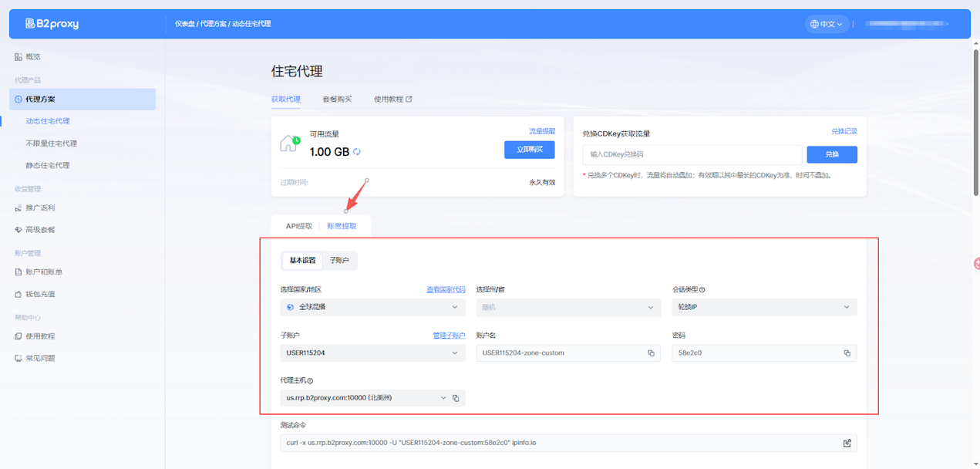Image resolution: width=980 pixels, height=469 pixels.
Task: Select the API提取 tab
Action: coord(299,227)
